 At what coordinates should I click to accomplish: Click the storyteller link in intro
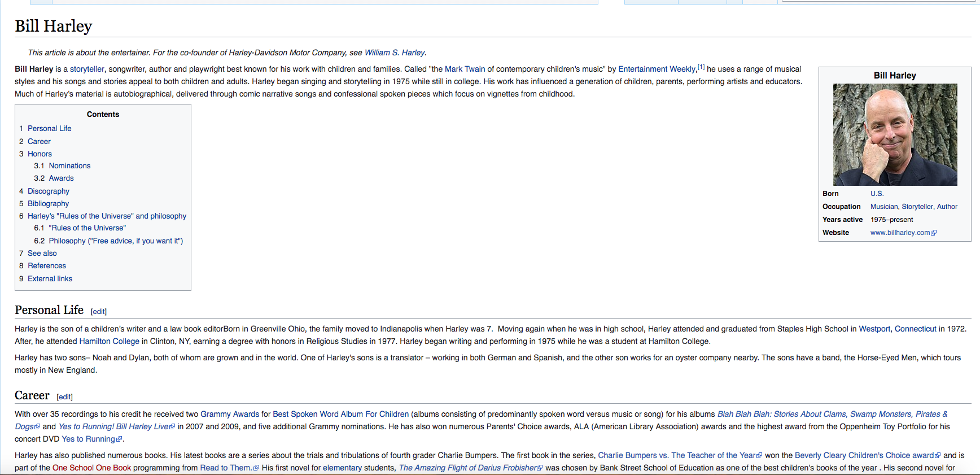coord(87,69)
